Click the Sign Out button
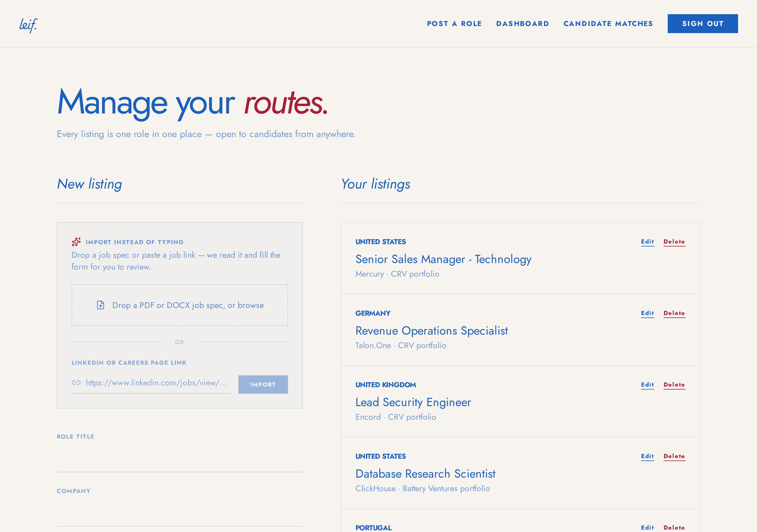The width and height of the screenshot is (757, 532). click(703, 24)
